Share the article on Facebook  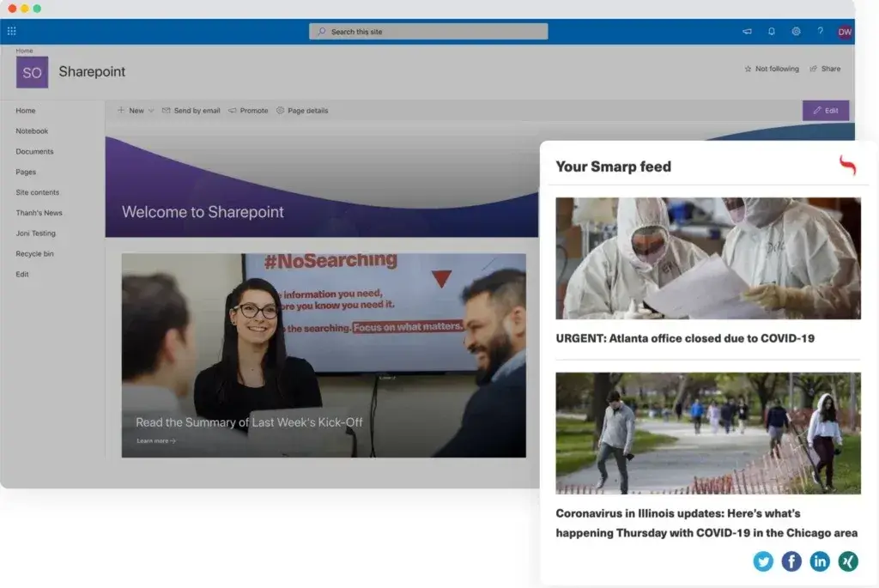click(x=791, y=561)
